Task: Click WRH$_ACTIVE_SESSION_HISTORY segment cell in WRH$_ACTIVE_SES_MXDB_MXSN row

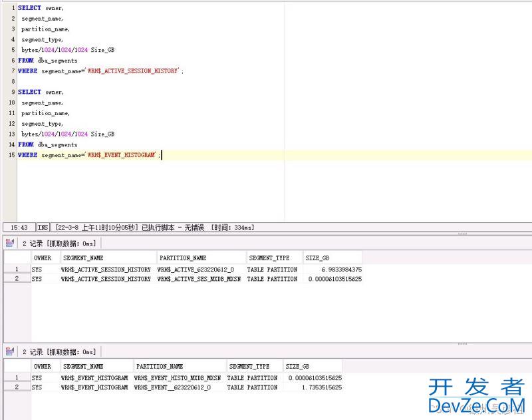Action: tap(106, 279)
